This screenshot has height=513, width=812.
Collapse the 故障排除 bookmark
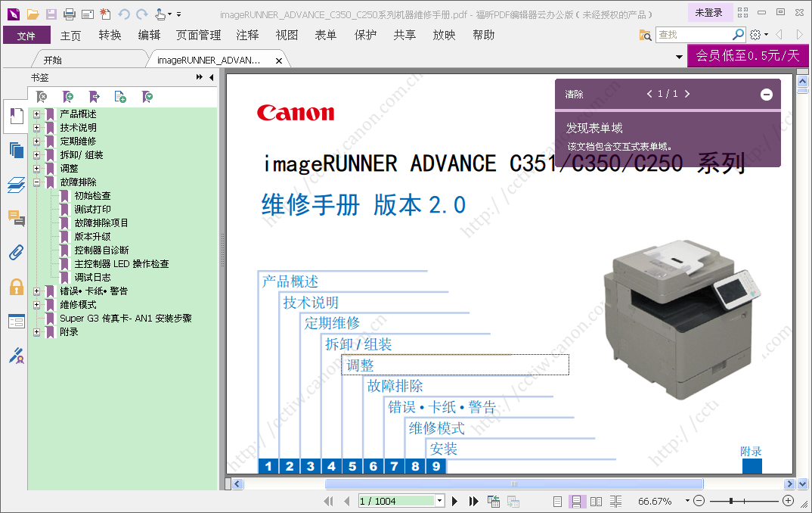click(x=37, y=182)
